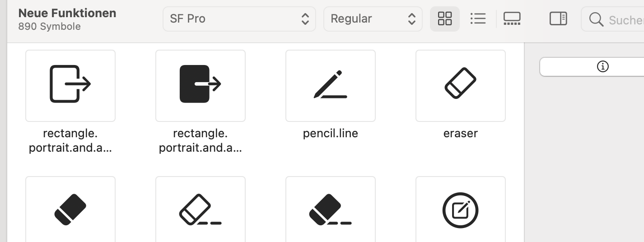Click the Neue Funktionen collection title

pyautogui.click(x=67, y=13)
